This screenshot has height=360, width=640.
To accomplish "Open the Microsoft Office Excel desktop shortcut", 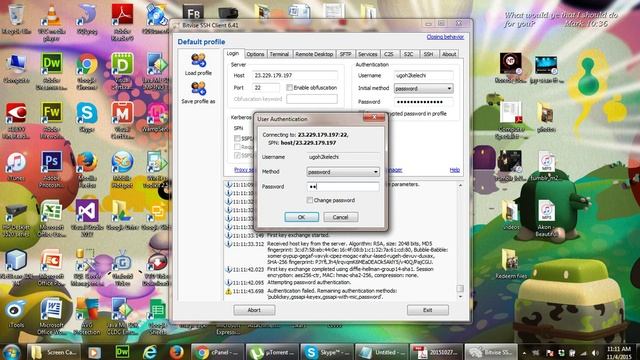I will (52, 218).
